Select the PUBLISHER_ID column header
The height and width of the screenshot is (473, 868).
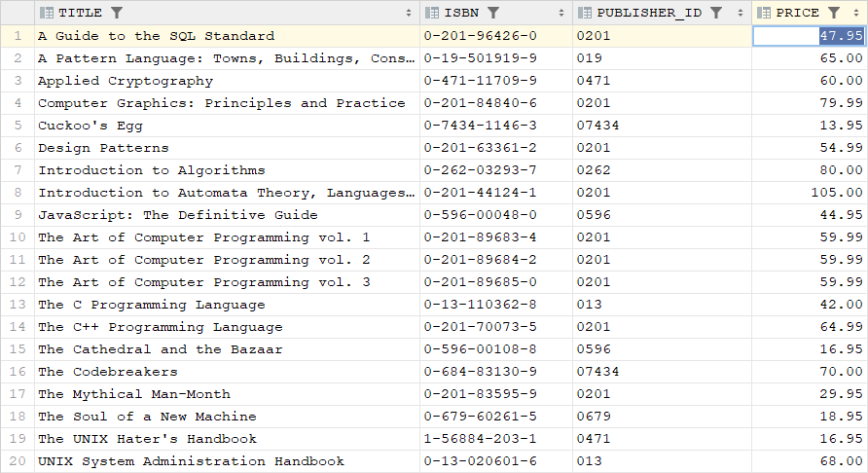(x=662, y=13)
